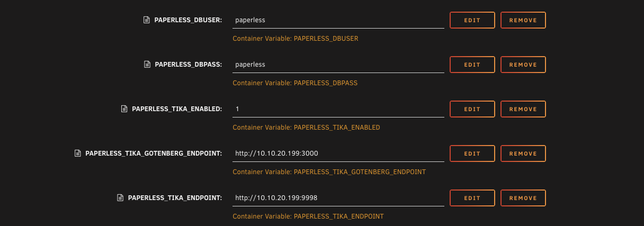
Task: Focus the PAPERLESS_DBUSER value field
Action: [x=338, y=20]
